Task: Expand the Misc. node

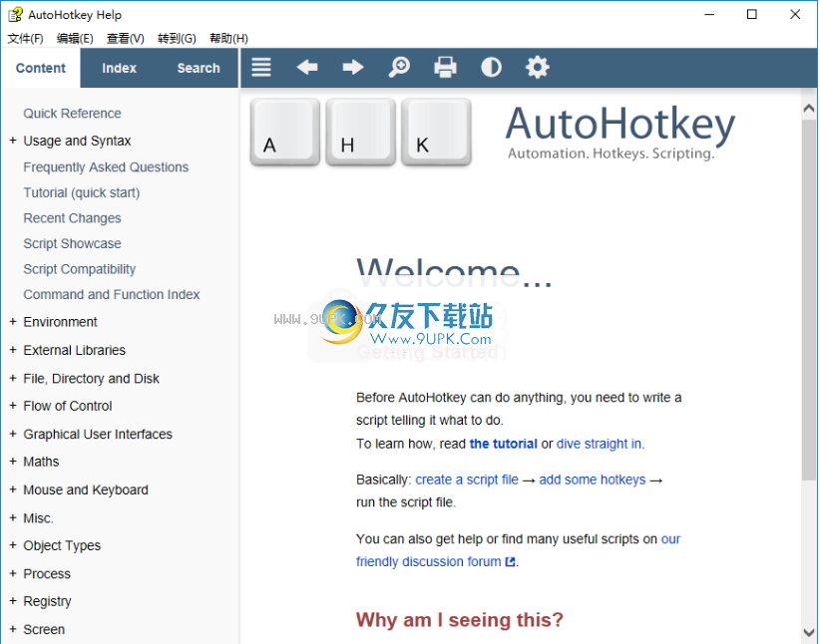Action: (x=13, y=518)
